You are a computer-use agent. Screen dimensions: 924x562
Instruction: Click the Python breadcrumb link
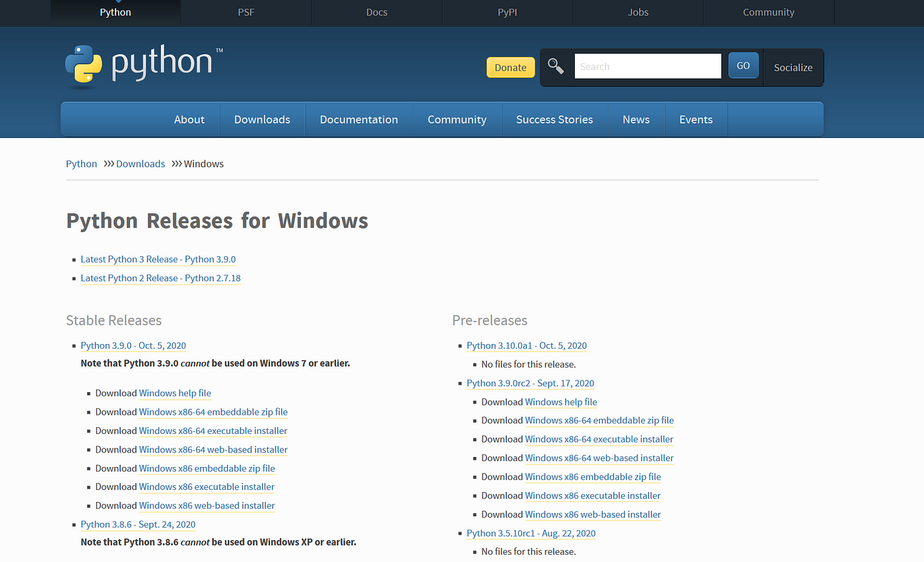click(x=81, y=164)
